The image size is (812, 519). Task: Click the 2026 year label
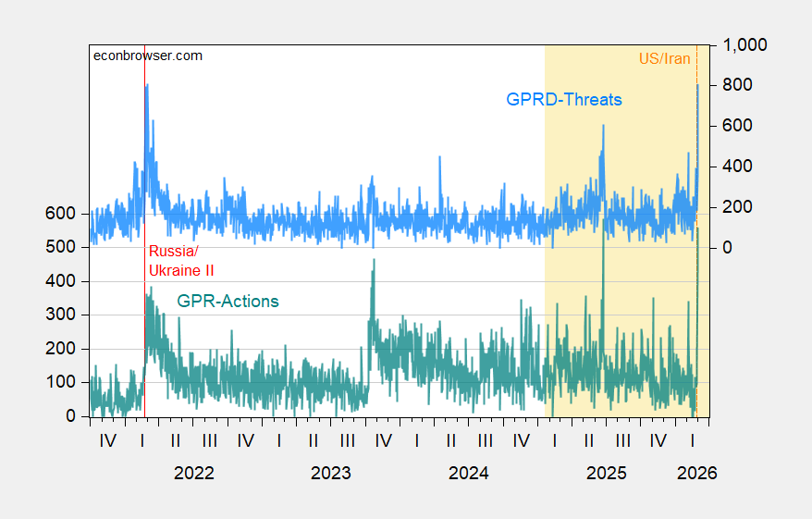(x=696, y=473)
